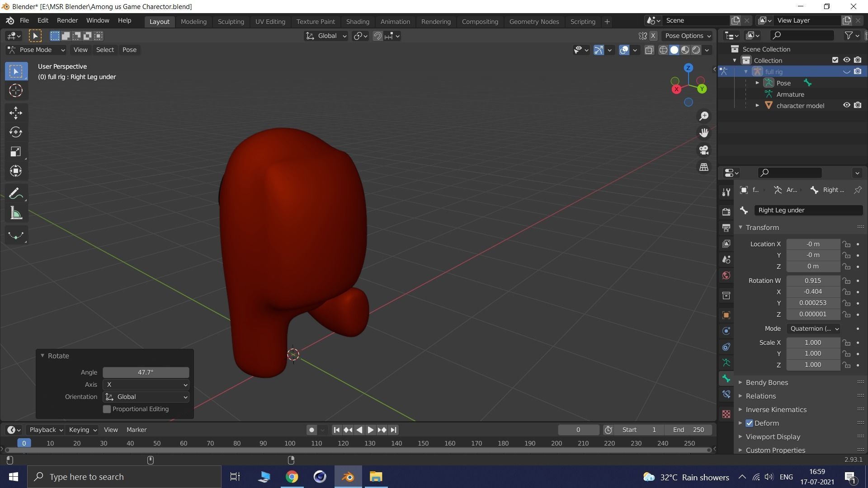Click the pan view hand icon
868x488 pixels.
704,133
